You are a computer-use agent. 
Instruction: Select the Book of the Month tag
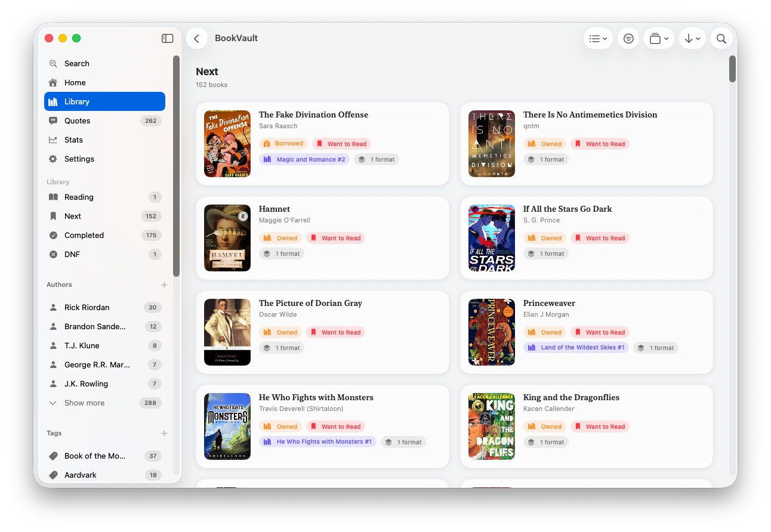(104, 456)
